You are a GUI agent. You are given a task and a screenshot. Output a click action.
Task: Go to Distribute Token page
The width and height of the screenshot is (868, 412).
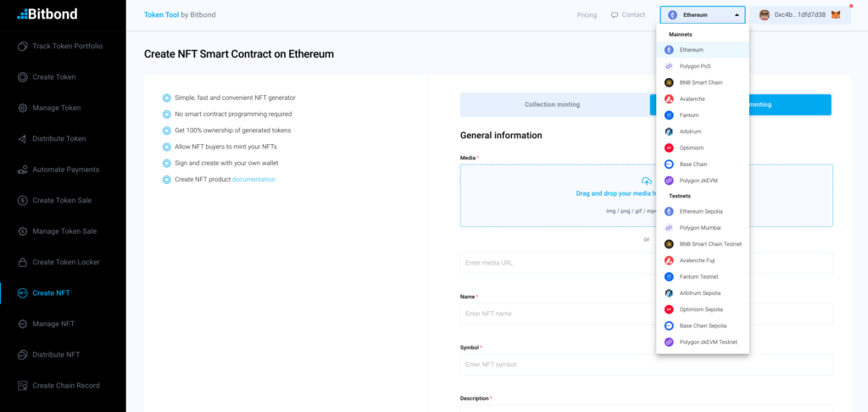(59, 138)
